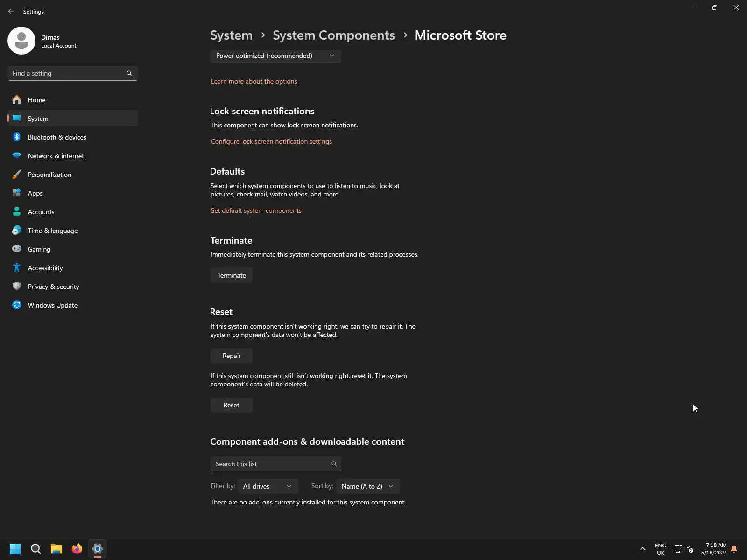Open the Windows Start menu
This screenshot has height=560, width=747.
click(x=15, y=549)
